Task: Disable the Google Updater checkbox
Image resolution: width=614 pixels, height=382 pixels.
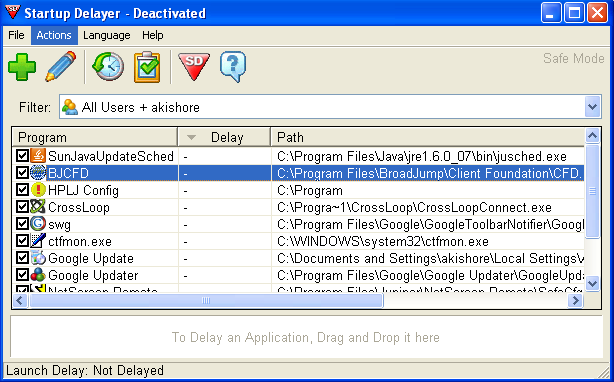Action: 22,275
